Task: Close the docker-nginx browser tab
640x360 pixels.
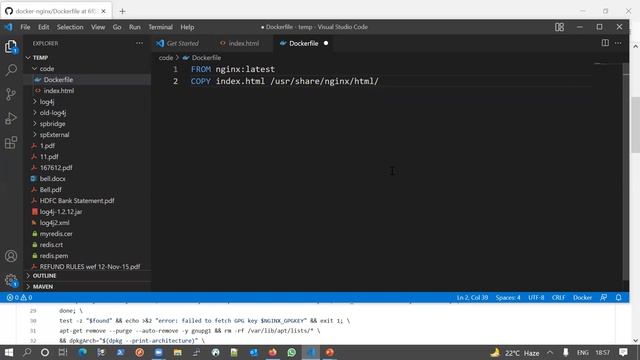Action: click(x=103, y=11)
